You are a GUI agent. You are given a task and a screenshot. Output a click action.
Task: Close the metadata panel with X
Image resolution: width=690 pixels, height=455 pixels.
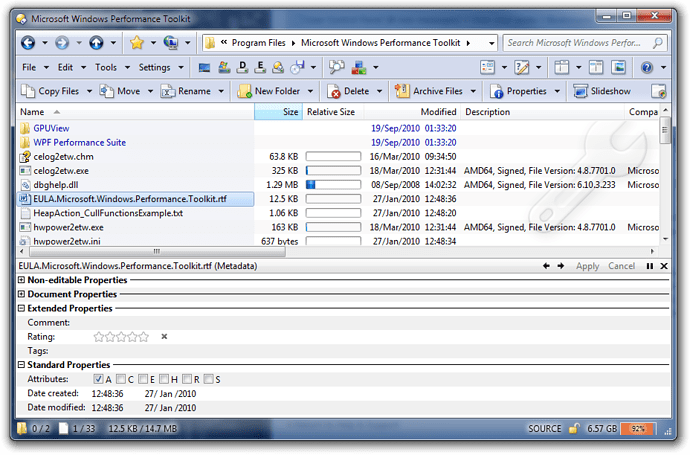click(664, 266)
